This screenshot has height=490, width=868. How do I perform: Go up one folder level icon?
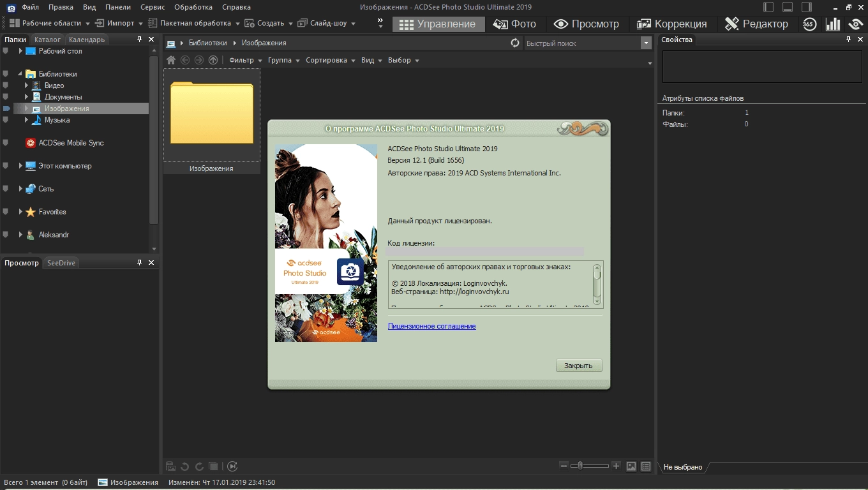pyautogui.click(x=213, y=60)
